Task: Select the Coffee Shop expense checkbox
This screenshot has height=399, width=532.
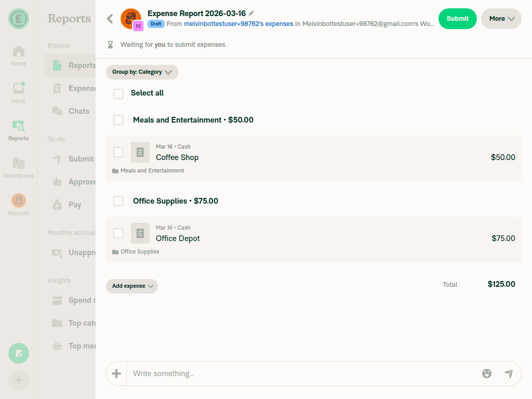Action: point(118,152)
